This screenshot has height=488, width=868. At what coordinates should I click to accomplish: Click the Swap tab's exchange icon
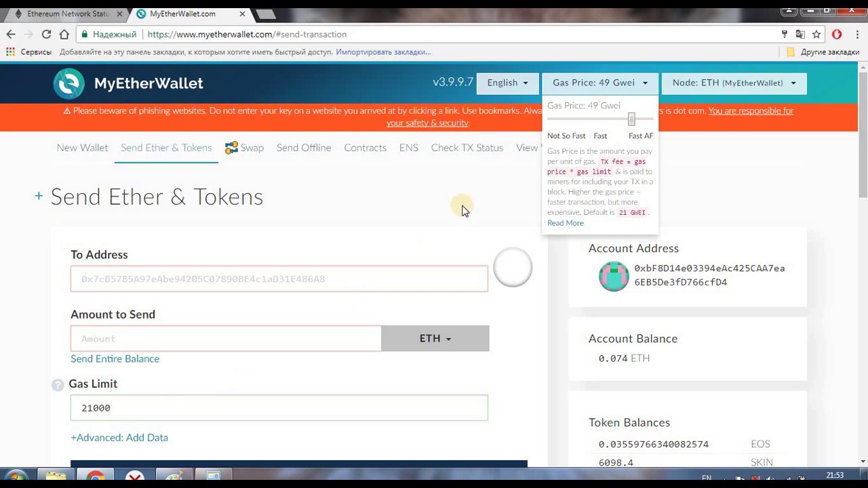pyautogui.click(x=231, y=147)
